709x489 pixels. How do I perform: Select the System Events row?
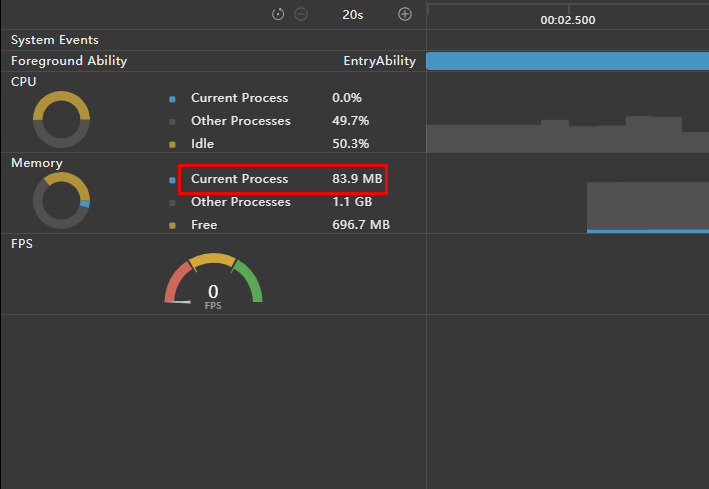click(x=55, y=40)
